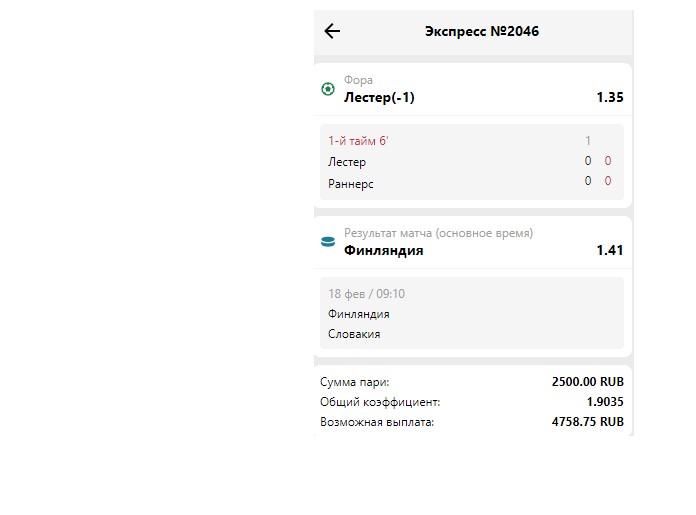696x515 pixels.
Task: Select the Лестер team row in scoreboard
Action: (x=471, y=162)
